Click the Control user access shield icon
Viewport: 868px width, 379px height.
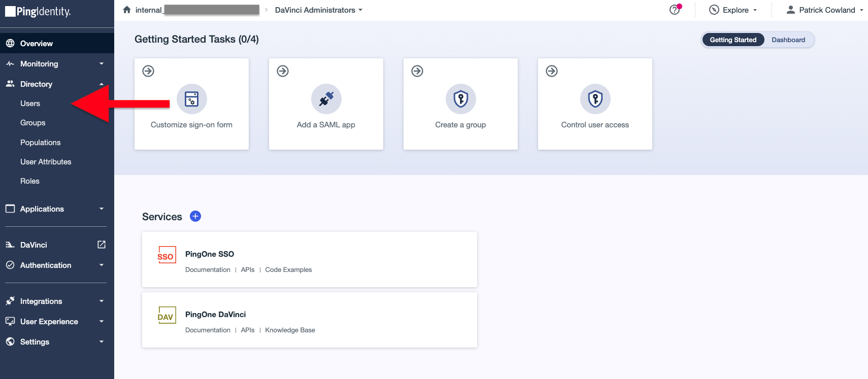pos(595,99)
